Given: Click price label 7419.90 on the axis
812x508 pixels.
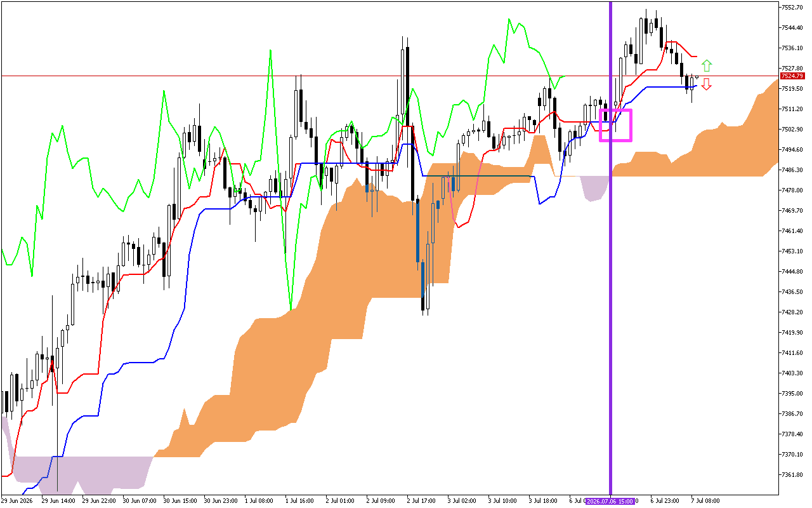Looking at the screenshot, I should pos(793,333).
